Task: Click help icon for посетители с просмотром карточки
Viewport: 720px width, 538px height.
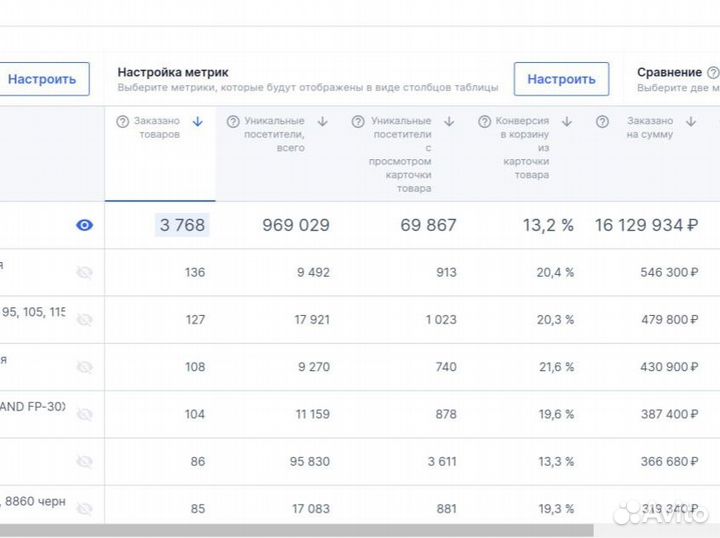Action: click(x=359, y=122)
